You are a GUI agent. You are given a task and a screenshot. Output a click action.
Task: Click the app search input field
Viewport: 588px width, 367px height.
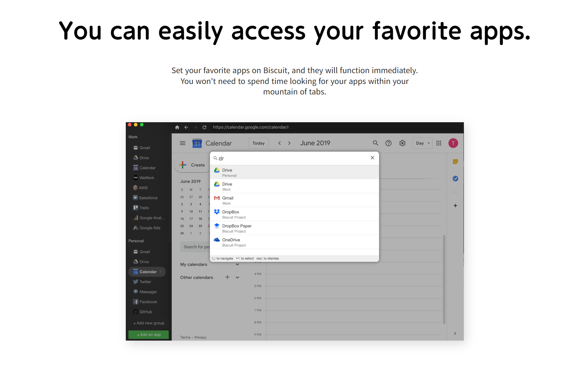tap(291, 158)
